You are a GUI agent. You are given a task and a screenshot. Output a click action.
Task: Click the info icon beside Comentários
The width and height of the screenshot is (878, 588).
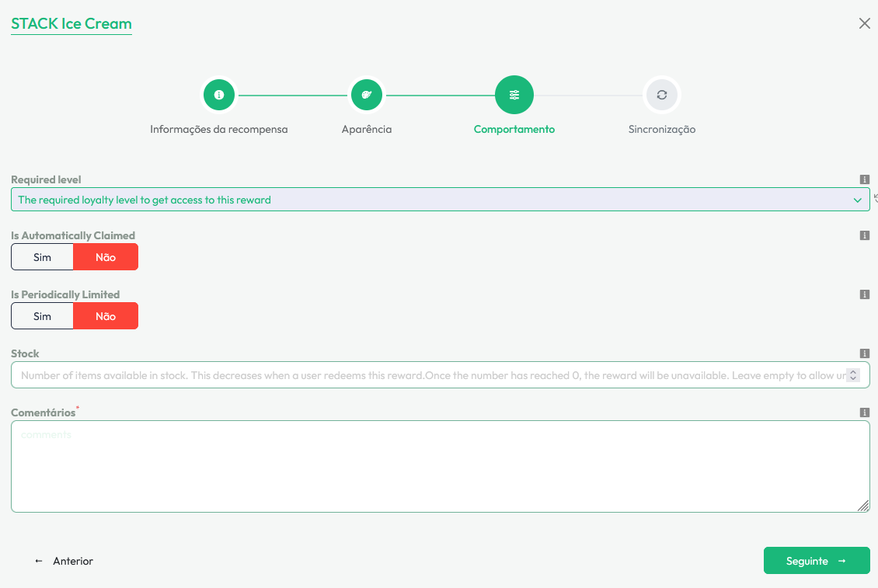864,412
